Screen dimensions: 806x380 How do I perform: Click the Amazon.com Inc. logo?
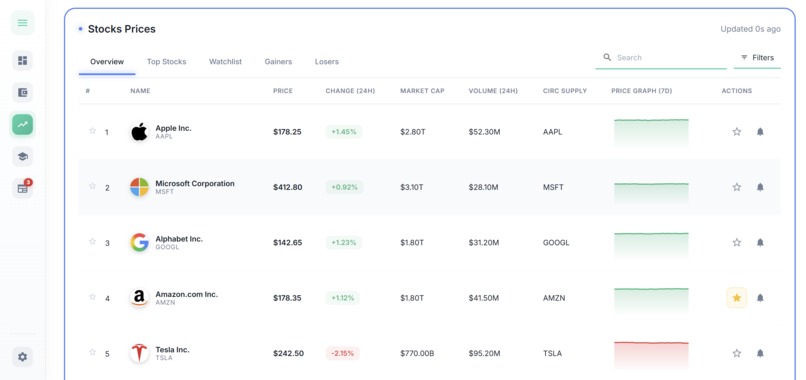coord(139,298)
